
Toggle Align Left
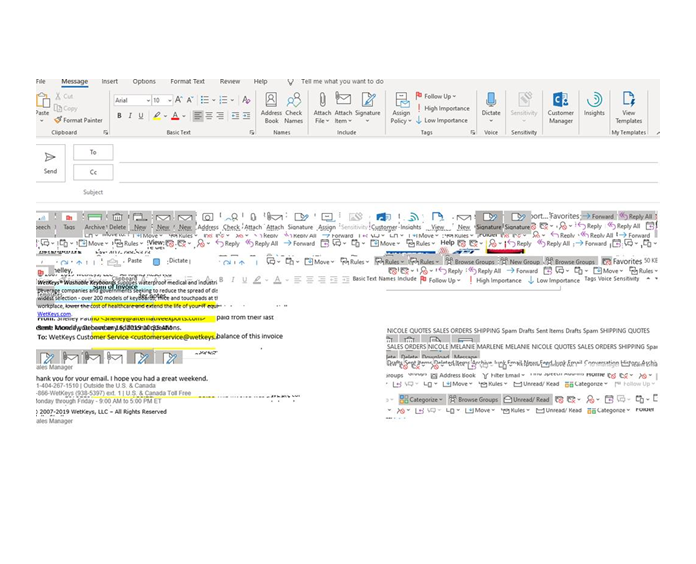point(198,116)
